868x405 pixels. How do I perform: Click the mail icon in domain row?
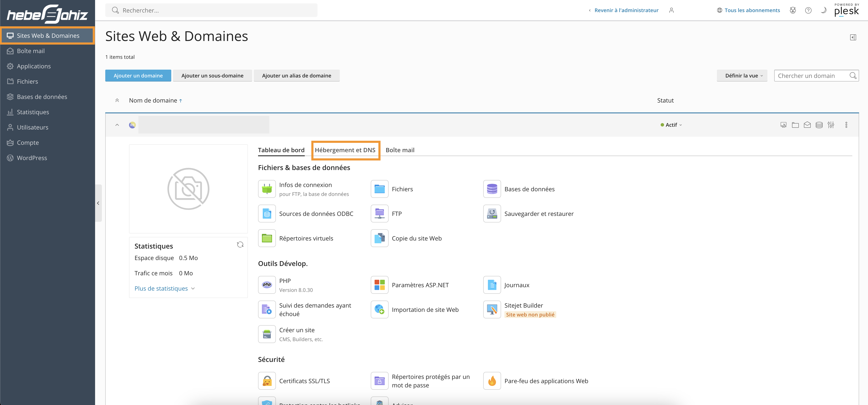[807, 125]
